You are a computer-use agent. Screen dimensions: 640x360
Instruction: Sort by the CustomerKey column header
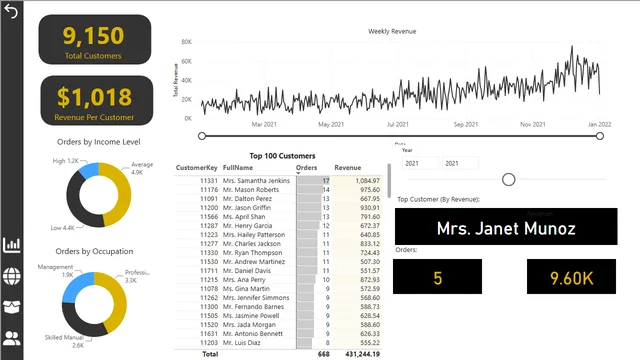(196, 168)
